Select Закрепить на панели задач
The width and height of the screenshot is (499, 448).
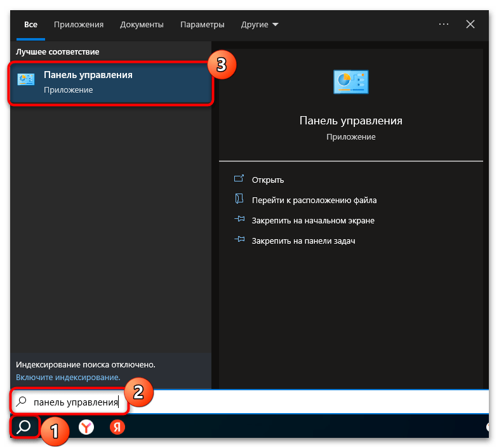pos(303,241)
